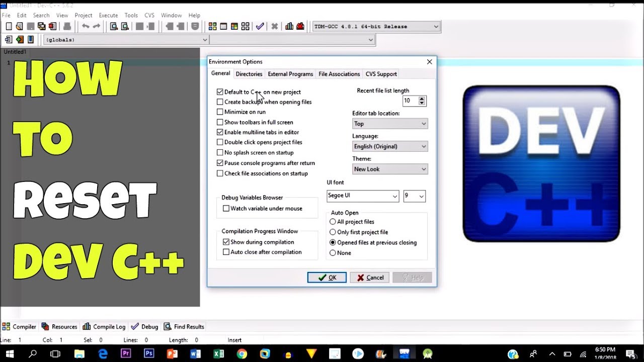
Task: Confirm settings with the OK button
Action: click(327, 278)
